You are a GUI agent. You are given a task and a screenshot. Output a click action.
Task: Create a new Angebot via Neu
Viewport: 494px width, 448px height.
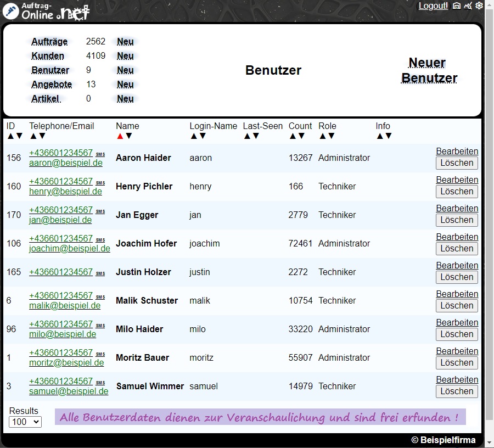125,85
